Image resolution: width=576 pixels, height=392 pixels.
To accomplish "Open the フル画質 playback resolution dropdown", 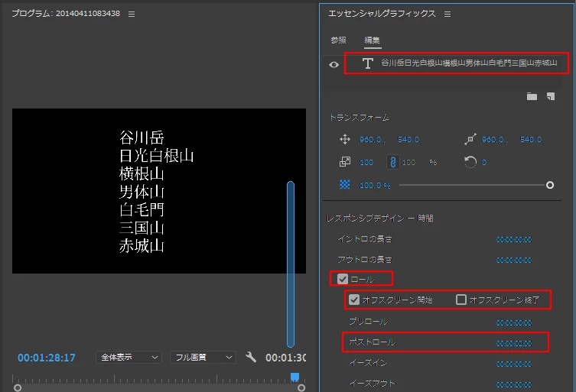I will (203, 357).
